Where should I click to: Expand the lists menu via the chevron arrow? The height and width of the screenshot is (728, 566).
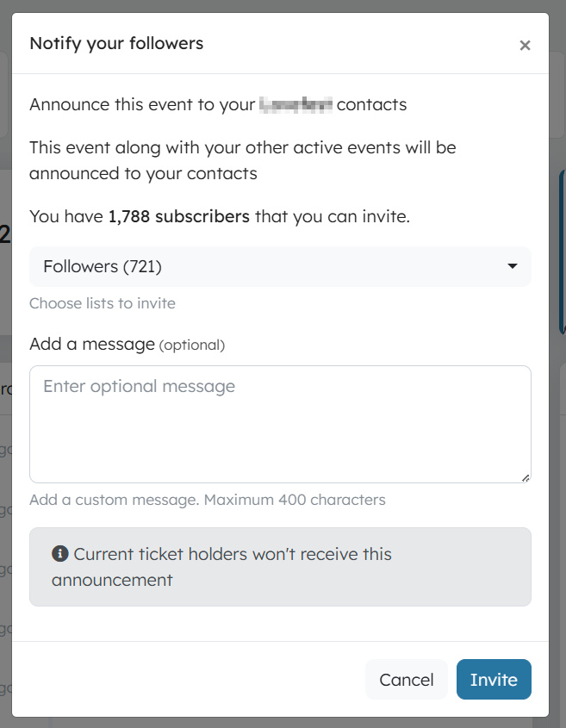[513, 267]
